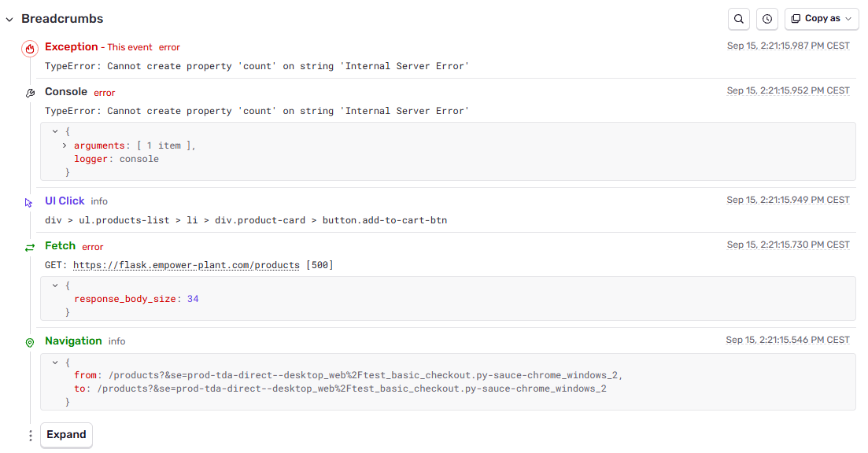Click the Navigation 'to' path value

coord(352,389)
